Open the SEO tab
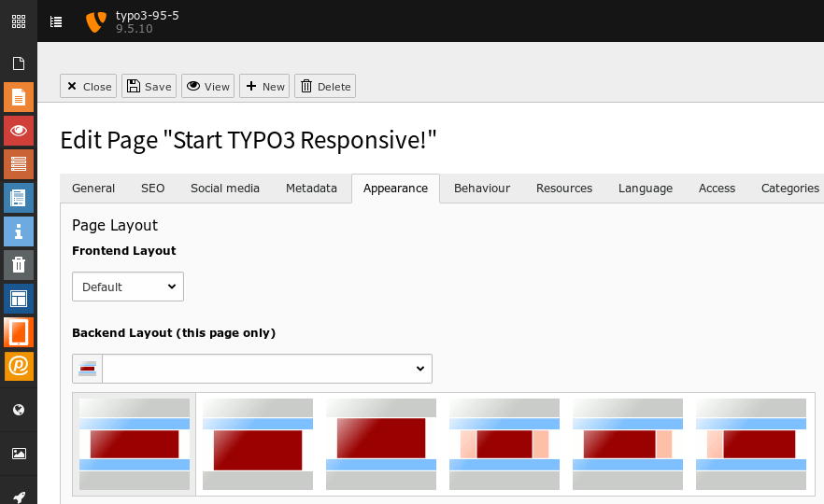This screenshot has height=504, width=824. 152,189
